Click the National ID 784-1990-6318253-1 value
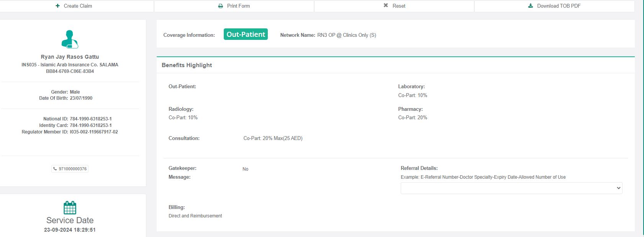644x237 pixels. [91, 119]
